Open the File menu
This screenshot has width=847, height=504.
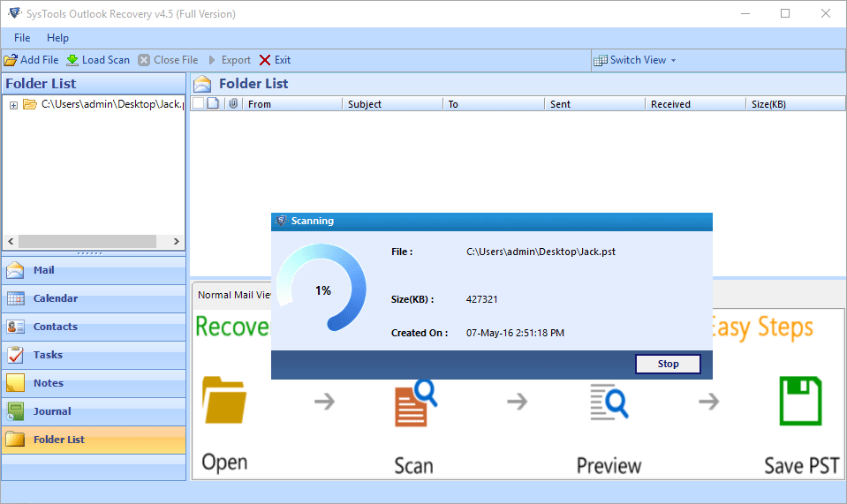22,38
